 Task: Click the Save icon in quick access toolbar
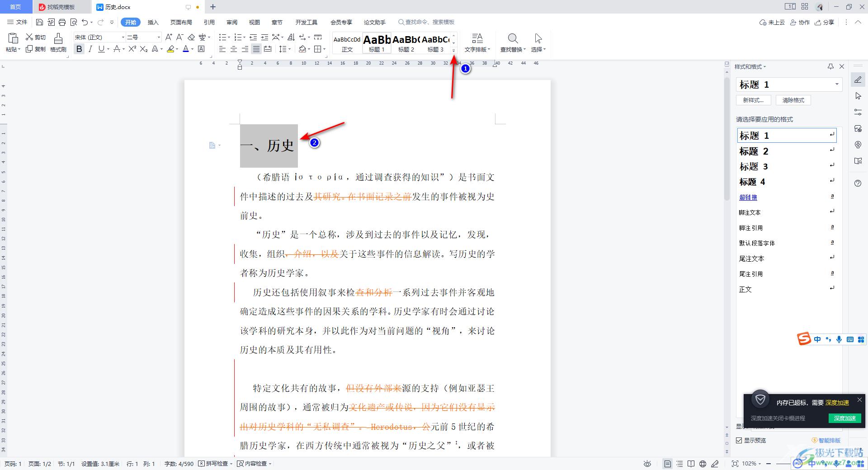39,22
